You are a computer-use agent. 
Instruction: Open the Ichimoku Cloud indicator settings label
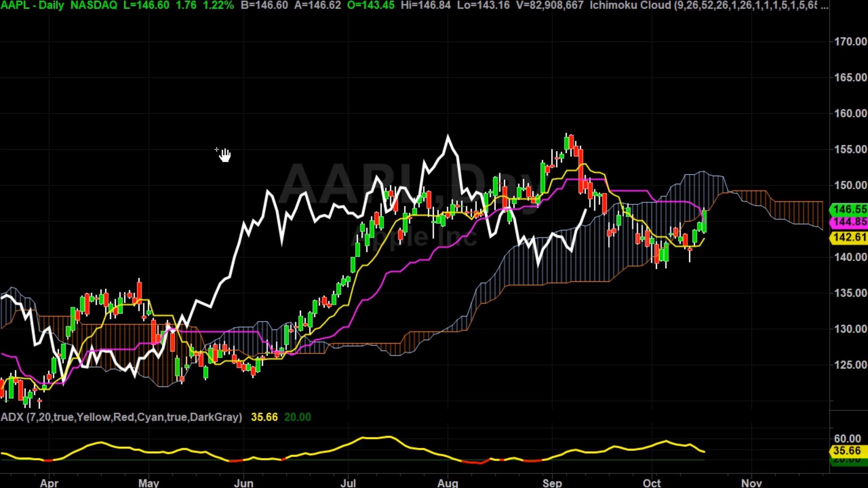(709, 5)
